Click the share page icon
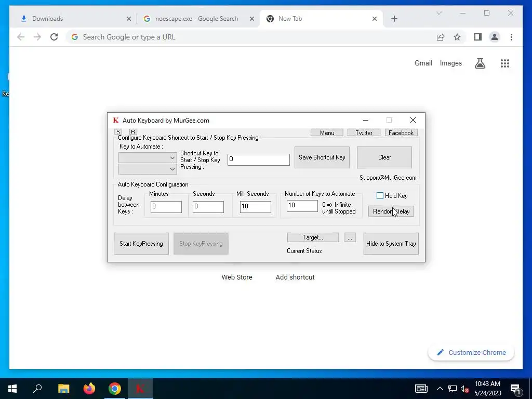 coord(441,37)
